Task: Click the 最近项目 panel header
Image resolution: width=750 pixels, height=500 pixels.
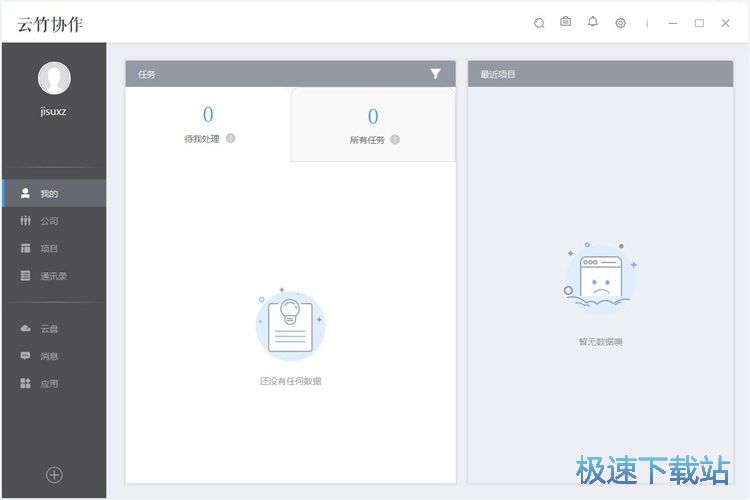Action: pos(600,74)
